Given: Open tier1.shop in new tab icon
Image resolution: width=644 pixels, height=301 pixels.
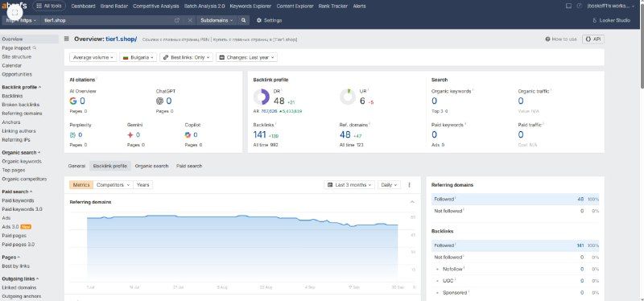Looking at the screenshot, I should [x=177, y=20].
